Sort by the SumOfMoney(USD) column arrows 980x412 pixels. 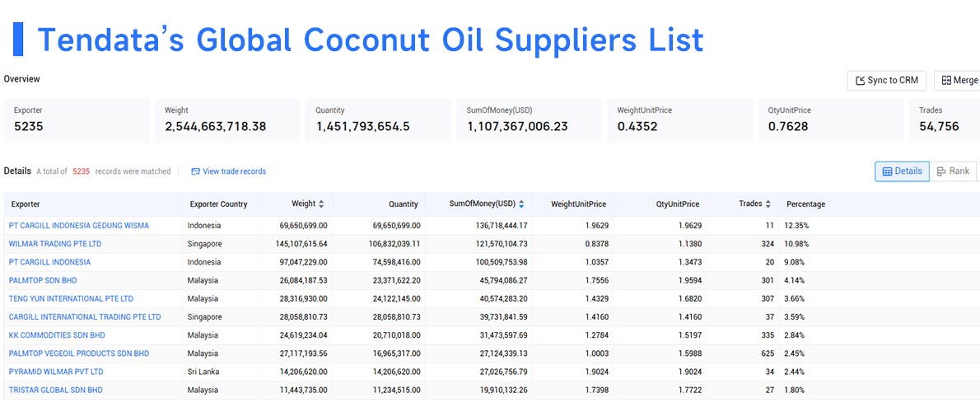point(521,204)
